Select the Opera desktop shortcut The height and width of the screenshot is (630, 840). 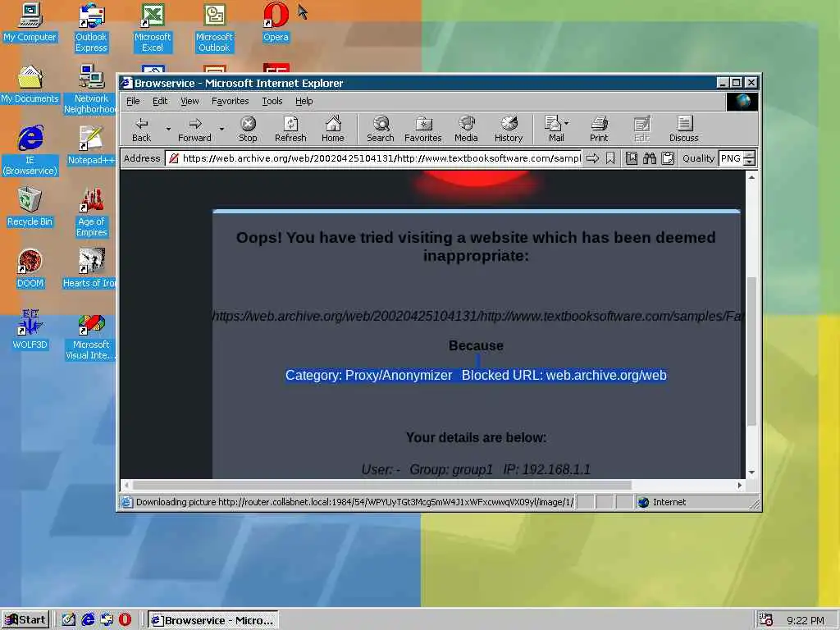pos(276,22)
